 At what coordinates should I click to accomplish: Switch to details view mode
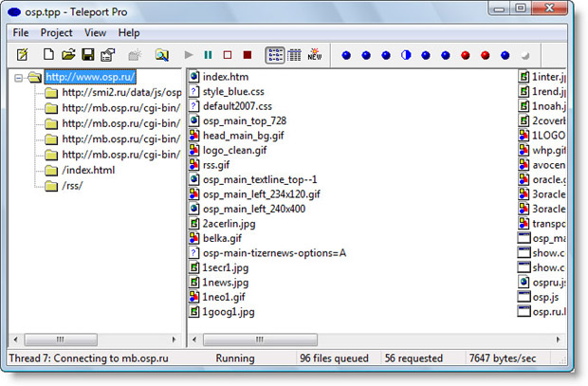(x=294, y=56)
